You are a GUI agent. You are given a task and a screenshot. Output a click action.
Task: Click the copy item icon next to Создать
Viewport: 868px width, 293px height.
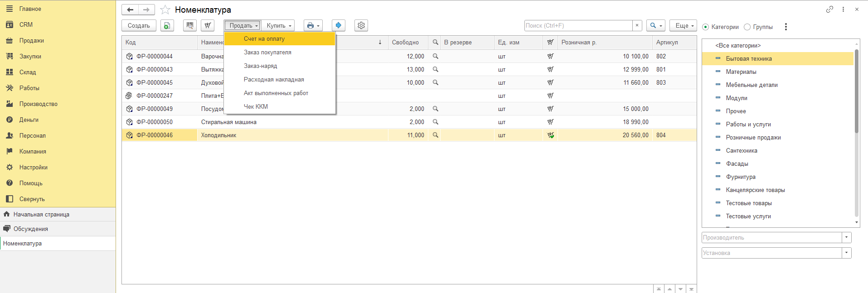[x=167, y=25]
